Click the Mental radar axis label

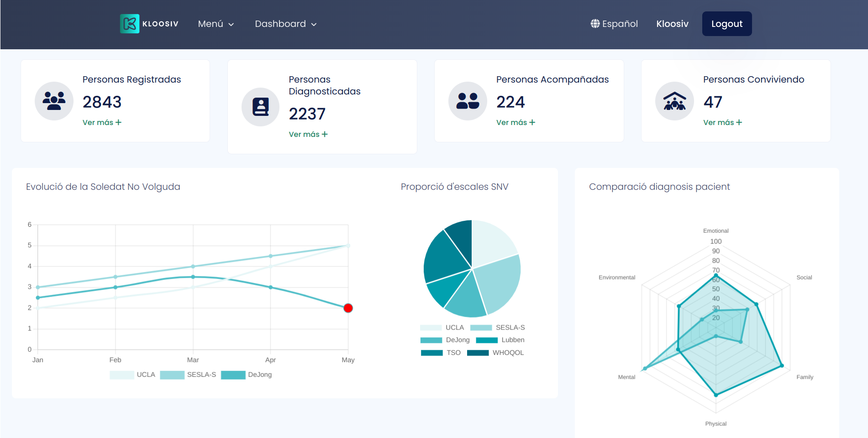click(626, 377)
